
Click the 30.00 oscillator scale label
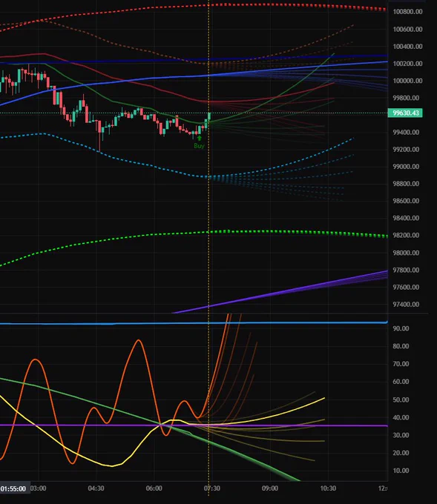[x=401, y=435]
